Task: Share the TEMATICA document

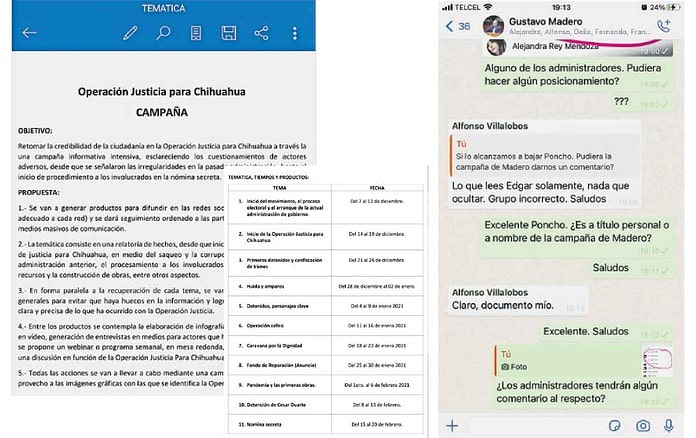Action: coord(262,33)
